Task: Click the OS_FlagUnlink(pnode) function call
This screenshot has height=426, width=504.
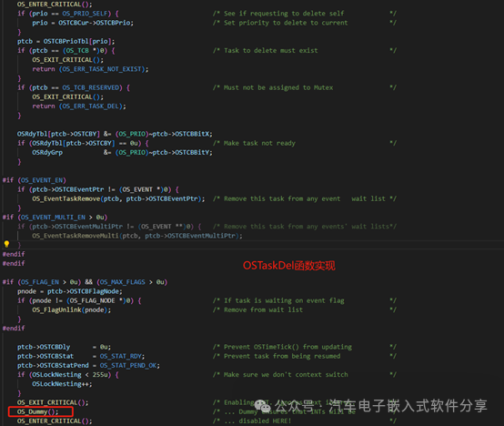Action: [x=71, y=309]
